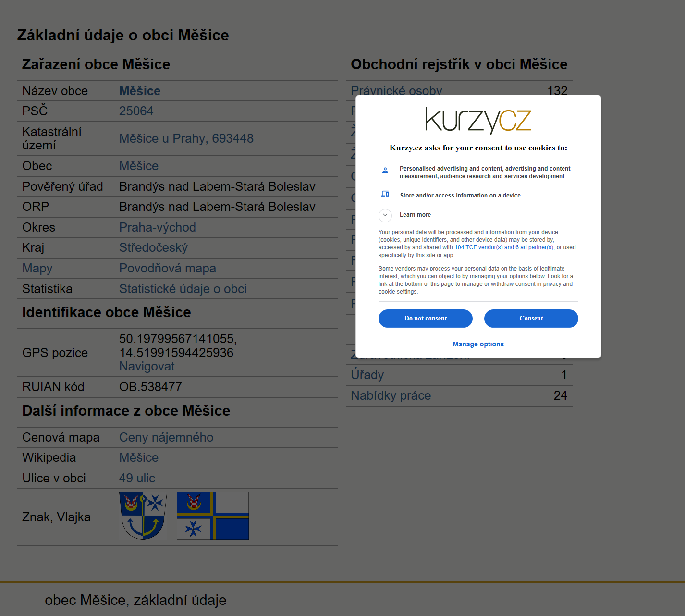Screen dimensions: 685x616
Task: Open Měšice link in Název obce row
Action: (x=140, y=91)
